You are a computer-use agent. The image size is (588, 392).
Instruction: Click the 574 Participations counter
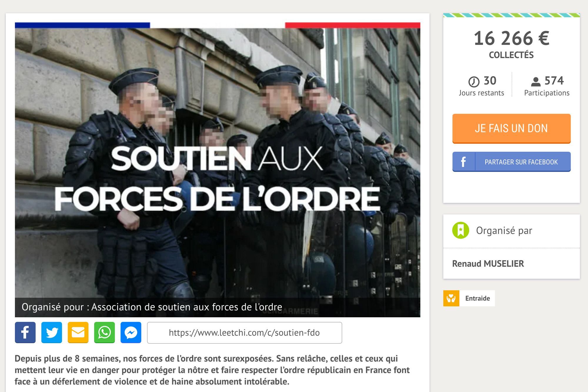click(x=547, y=86)
